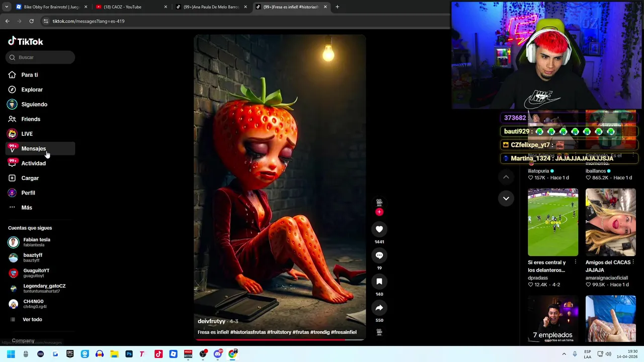Open Photoshop from the taskbar
Image resolution: width=644 pixels, height=362 pixels.
[129, 354]
